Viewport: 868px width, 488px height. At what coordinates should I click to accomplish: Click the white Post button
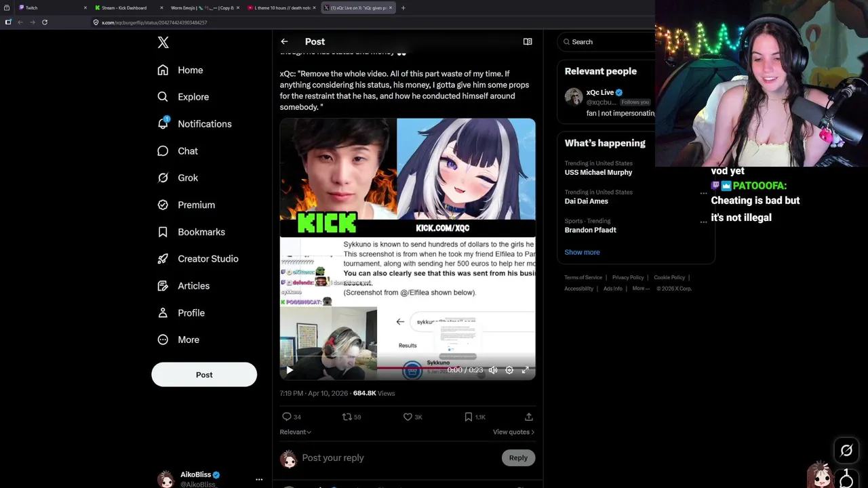pos(204,375)
